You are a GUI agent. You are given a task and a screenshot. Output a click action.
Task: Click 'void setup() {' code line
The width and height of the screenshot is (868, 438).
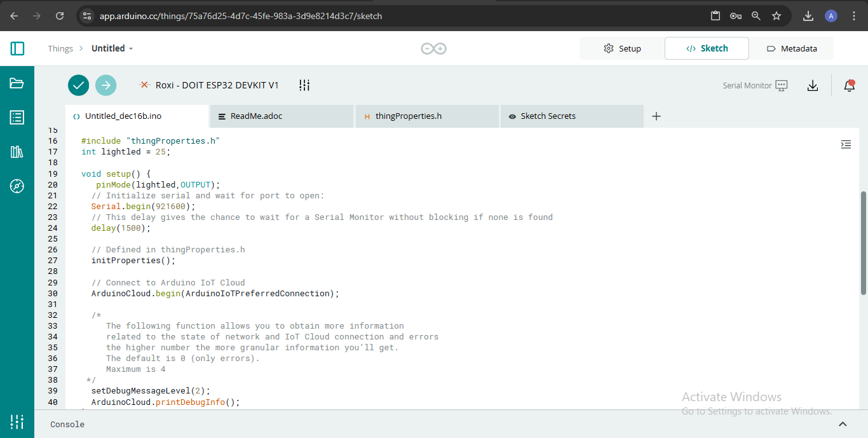(116, 174)
